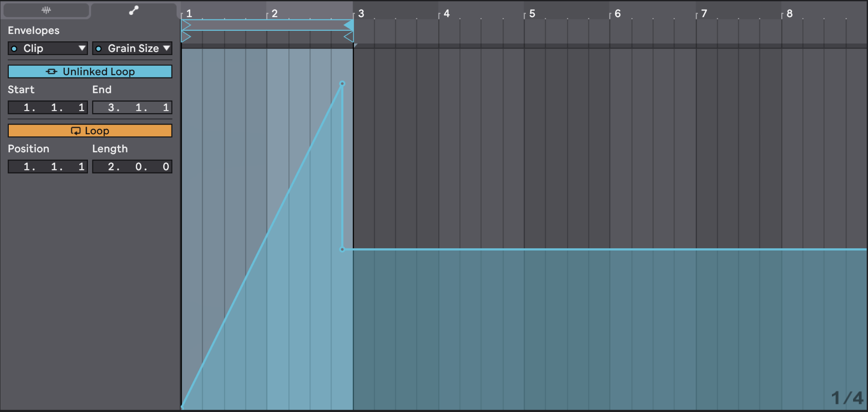Click the Envelopes section heading

[33, 30]
